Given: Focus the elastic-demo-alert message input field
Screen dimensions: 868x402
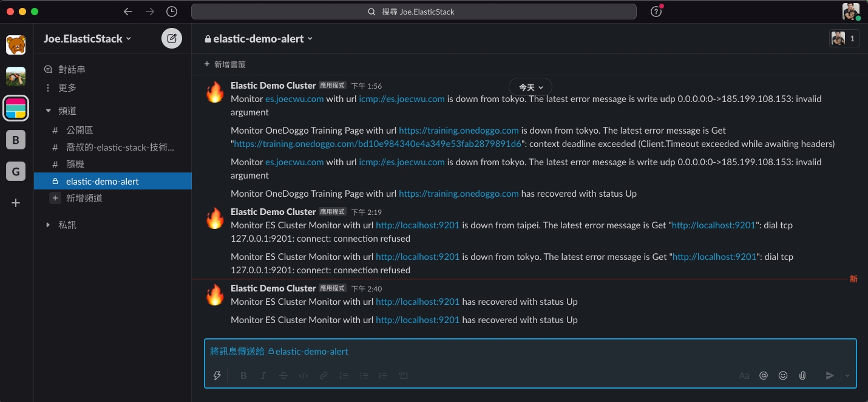Looking at the screenshot, I should tap(531, 352).
